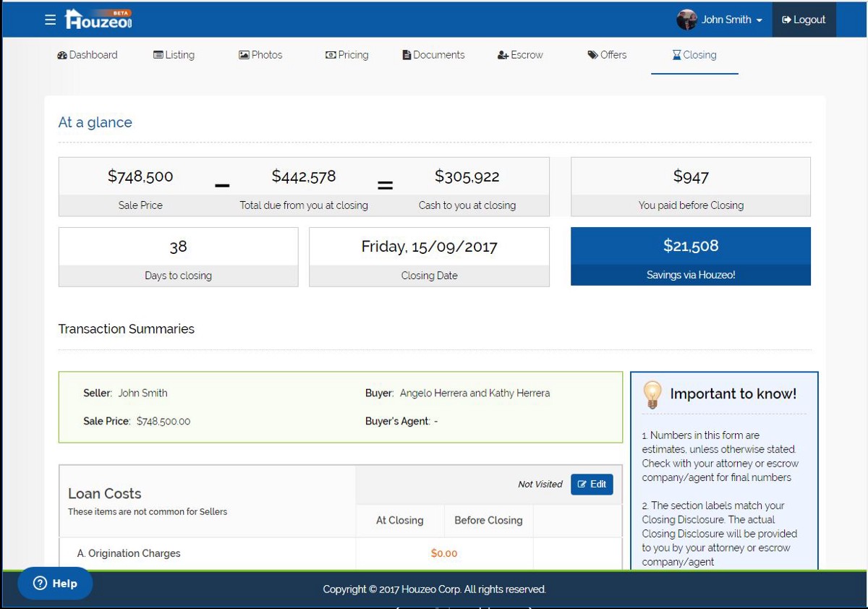Open the Documents tab
This screenshot has width=868, height=609.
point(433,55)
